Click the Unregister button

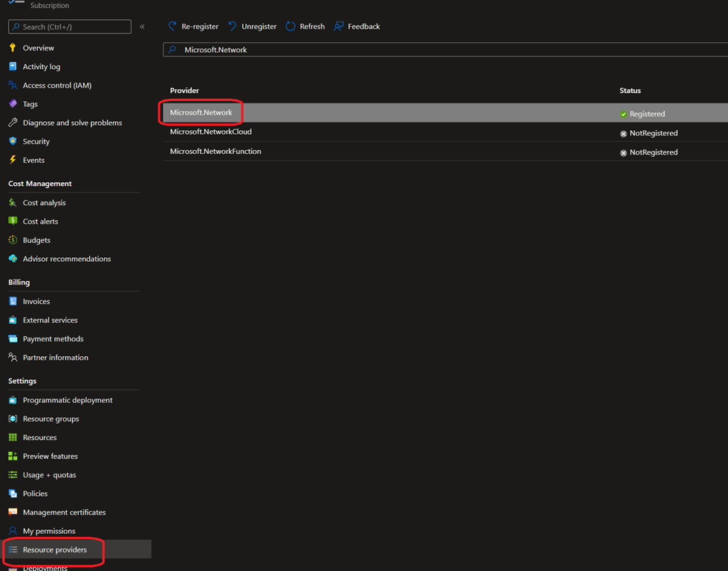coord(252,27)
